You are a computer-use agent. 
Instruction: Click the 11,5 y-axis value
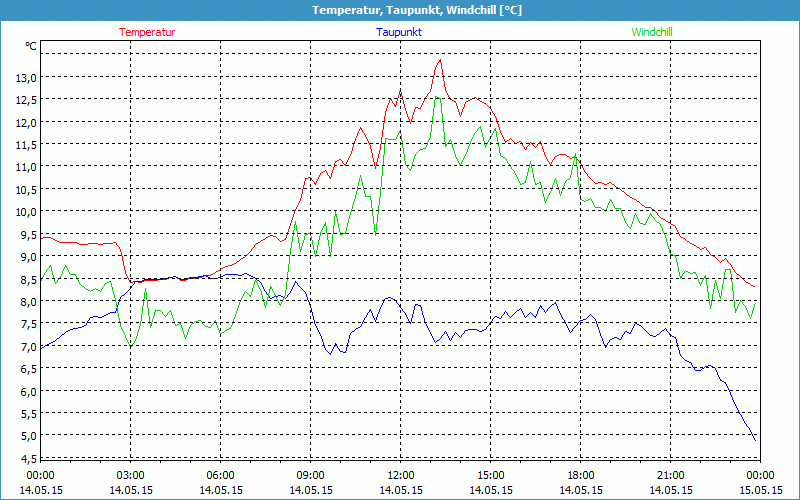pyautogui.click(x=26, y=145)
